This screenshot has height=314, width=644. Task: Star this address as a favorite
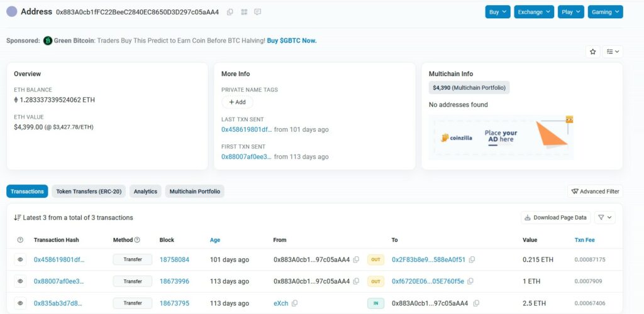pos(592,52)
